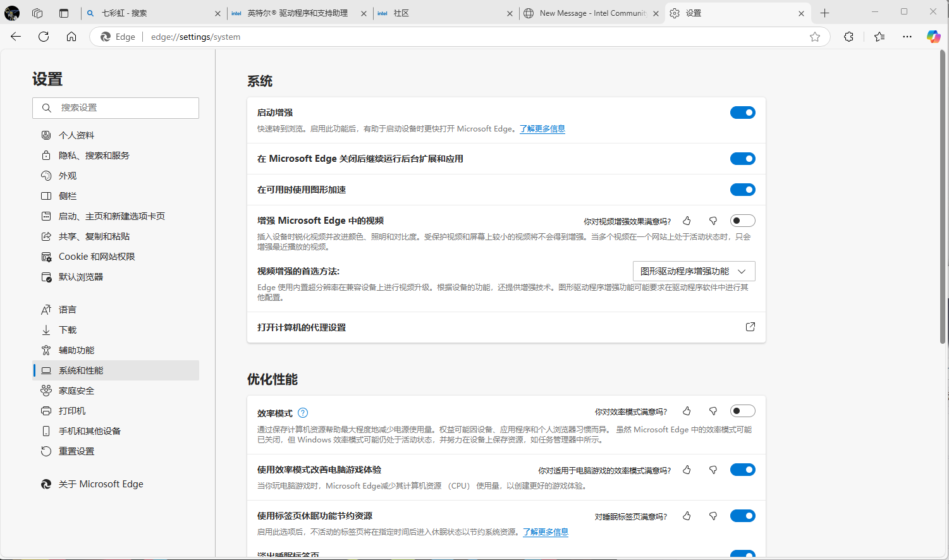Select 外观 in the settings sidebar

click(68, 176)
